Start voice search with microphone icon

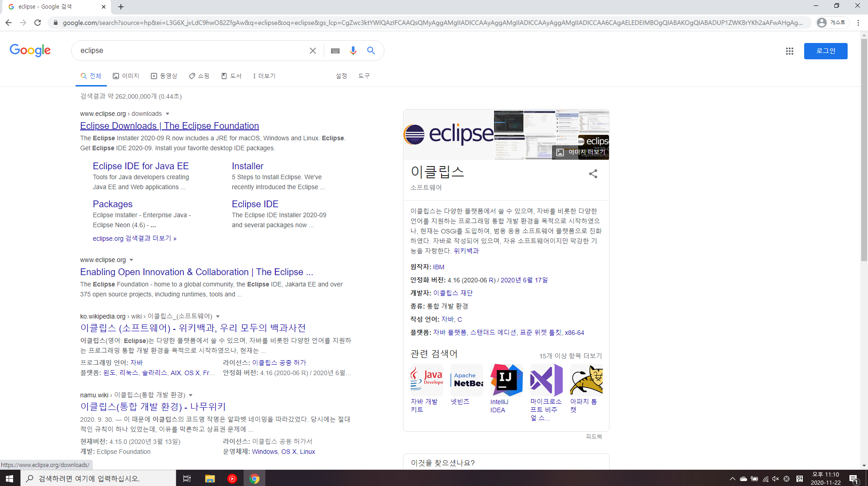(x=353, y=51)
